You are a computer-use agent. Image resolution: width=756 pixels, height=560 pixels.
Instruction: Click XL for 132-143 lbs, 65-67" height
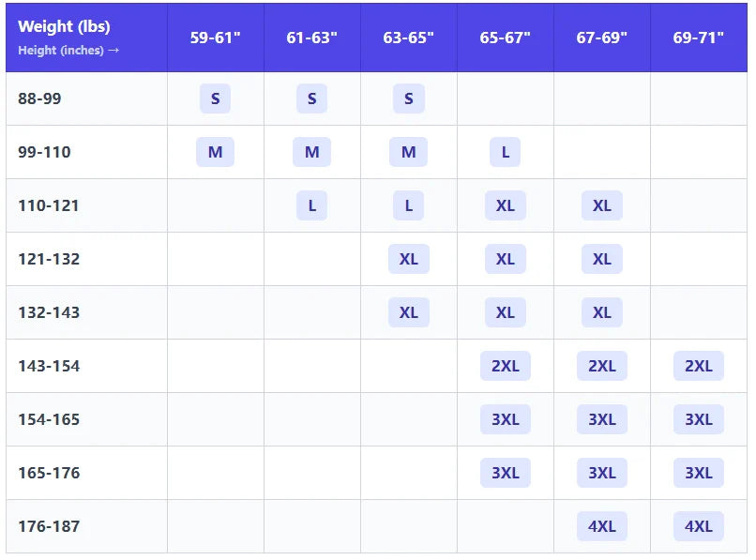(x=505, y=312)
